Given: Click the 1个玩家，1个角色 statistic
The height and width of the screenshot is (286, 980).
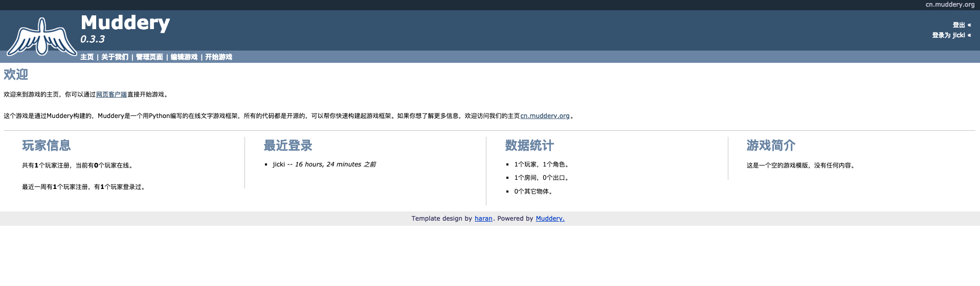Looking at the screenshot, I should 542,164.
